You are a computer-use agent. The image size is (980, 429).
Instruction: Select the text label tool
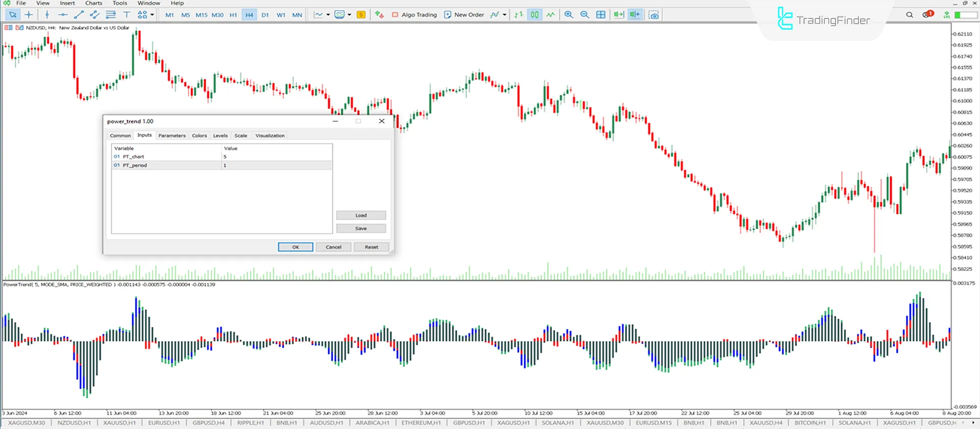tap(127, 15)
